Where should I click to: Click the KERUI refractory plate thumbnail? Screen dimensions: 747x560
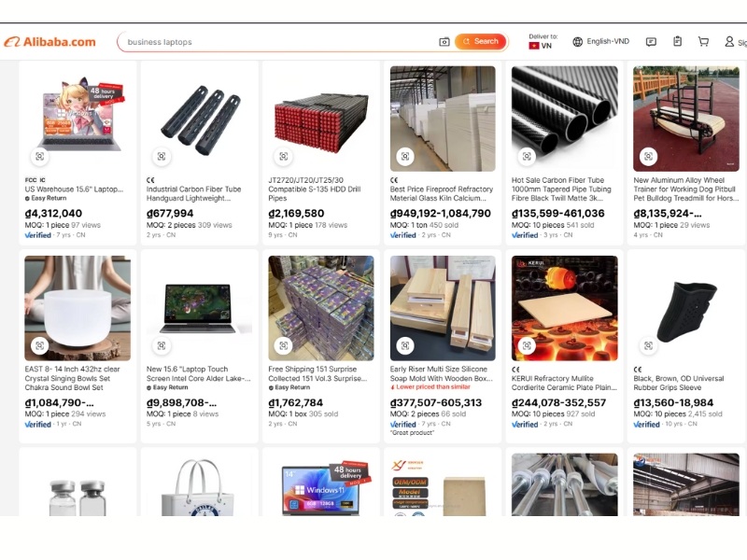coord(565,308)
